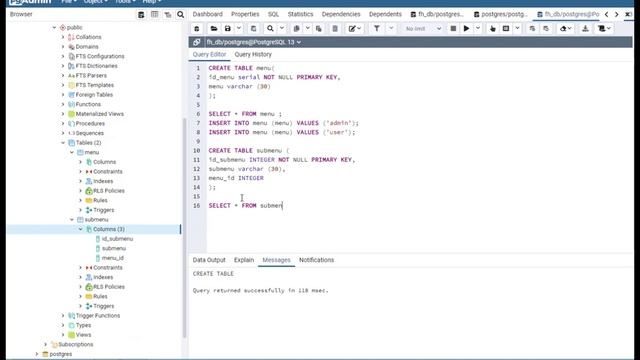Click line 16 SELECT statement in editor

click(x=245, y=206)
